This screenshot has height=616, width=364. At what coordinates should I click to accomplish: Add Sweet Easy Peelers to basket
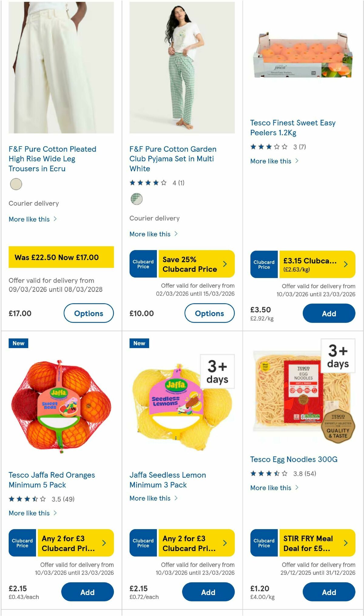(x=329, y=313)
